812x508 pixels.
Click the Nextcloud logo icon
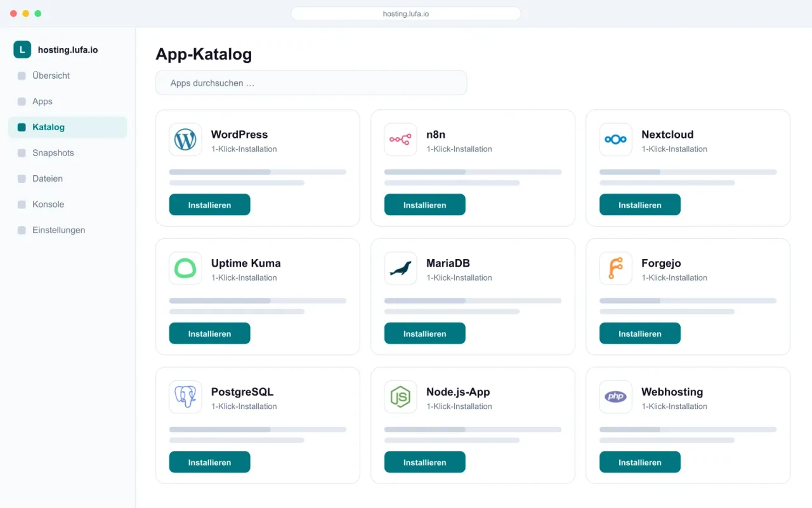615,140
